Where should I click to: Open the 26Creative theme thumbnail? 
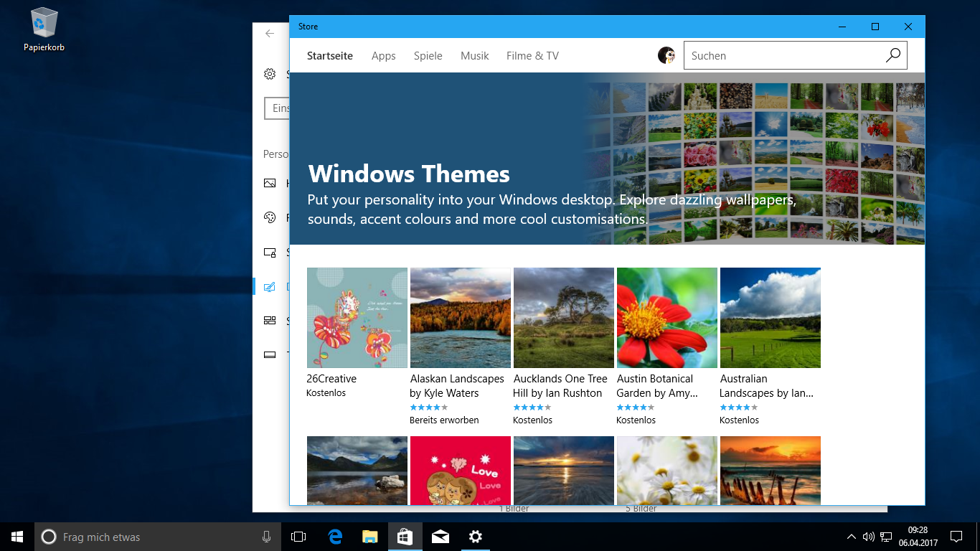click(357, 318)
